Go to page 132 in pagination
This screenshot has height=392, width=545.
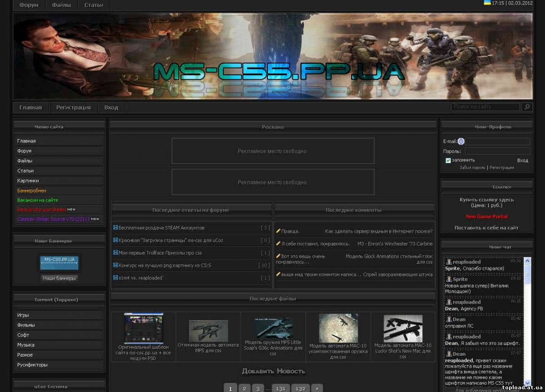[301, 389]
